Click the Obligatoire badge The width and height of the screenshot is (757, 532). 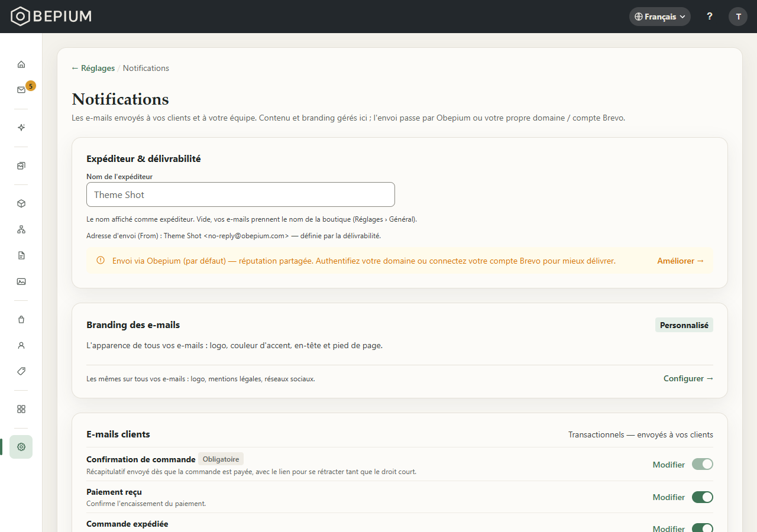tap(221, 459)
